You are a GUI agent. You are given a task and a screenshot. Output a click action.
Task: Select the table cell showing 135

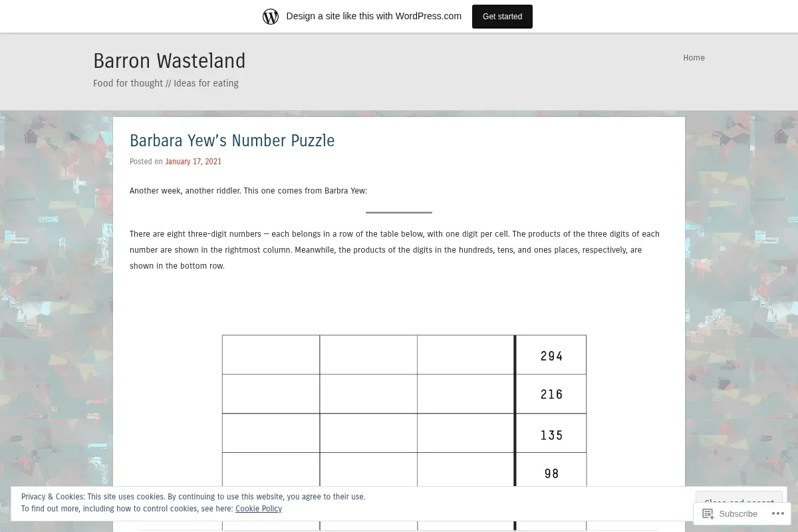point(551,434)
